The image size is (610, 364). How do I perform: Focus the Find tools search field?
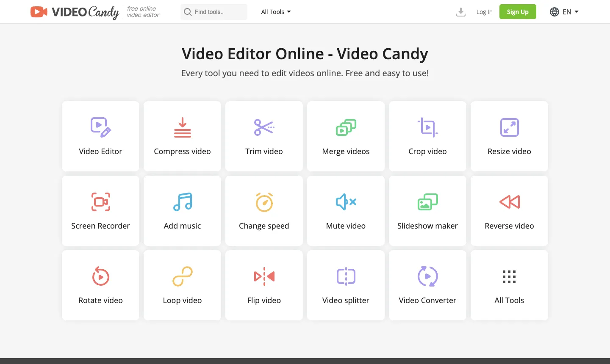coord(214,12)
